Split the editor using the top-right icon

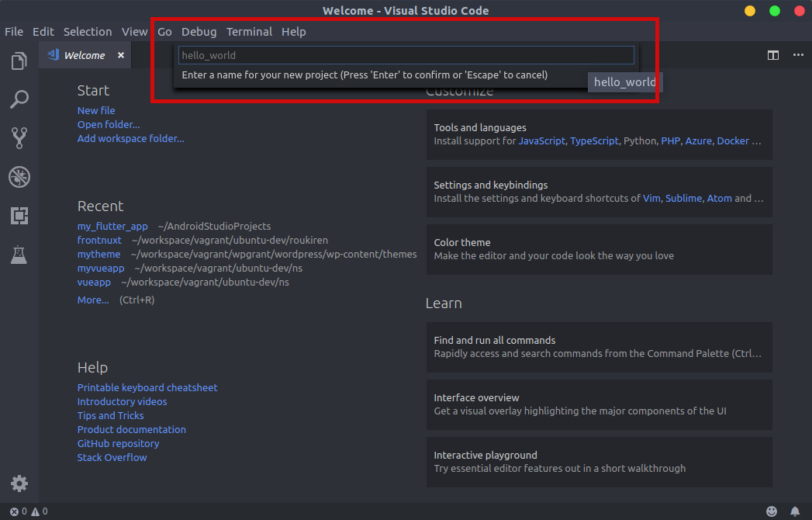[772, 55]
